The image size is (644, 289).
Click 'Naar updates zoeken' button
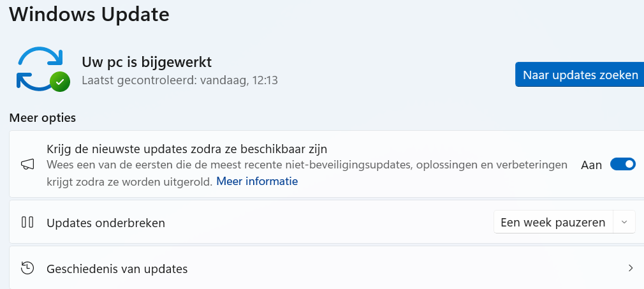580,75
